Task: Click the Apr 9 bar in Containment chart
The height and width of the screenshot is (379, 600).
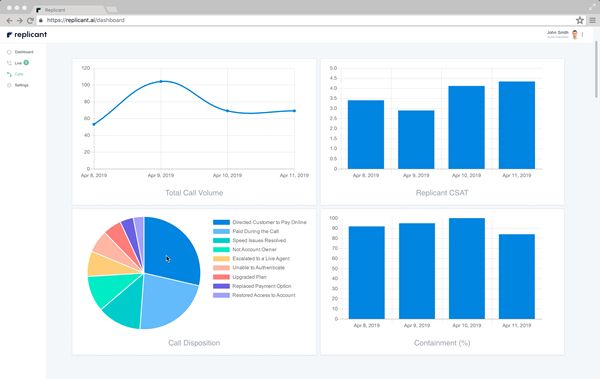Action: coord(417,271)
